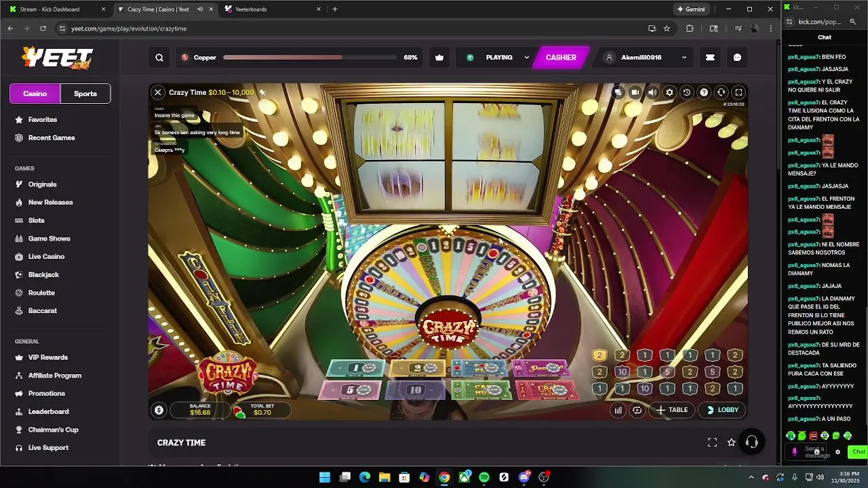Toggle autoplay repeat icon in game
The height and width of the screenshot is (488, 868).
click(x=637, y=410)
